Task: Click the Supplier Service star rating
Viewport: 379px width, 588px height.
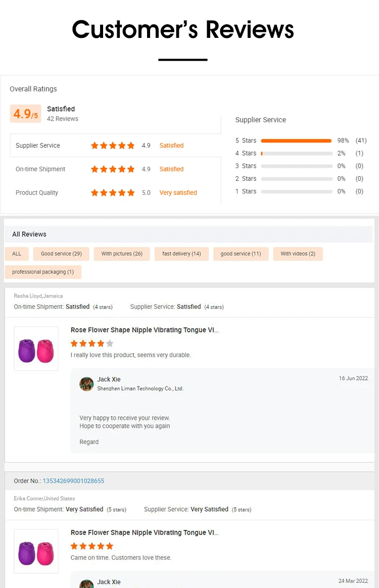Action: 113,145
